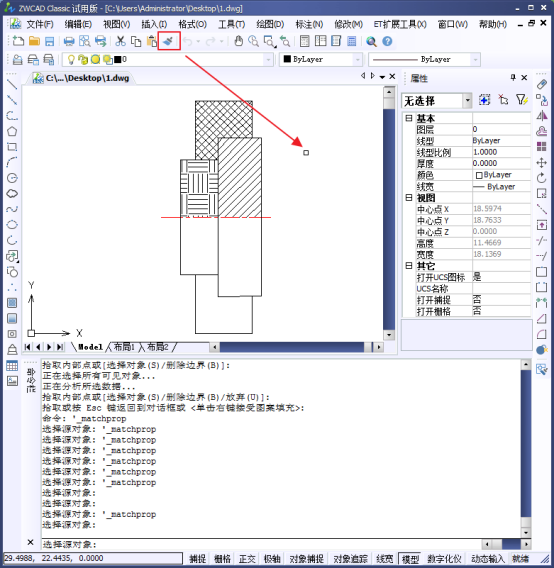The height and width of the screenshot is (568, 554).
Task: Open the undo history dropdown arrow
Action: click(198, 41)
